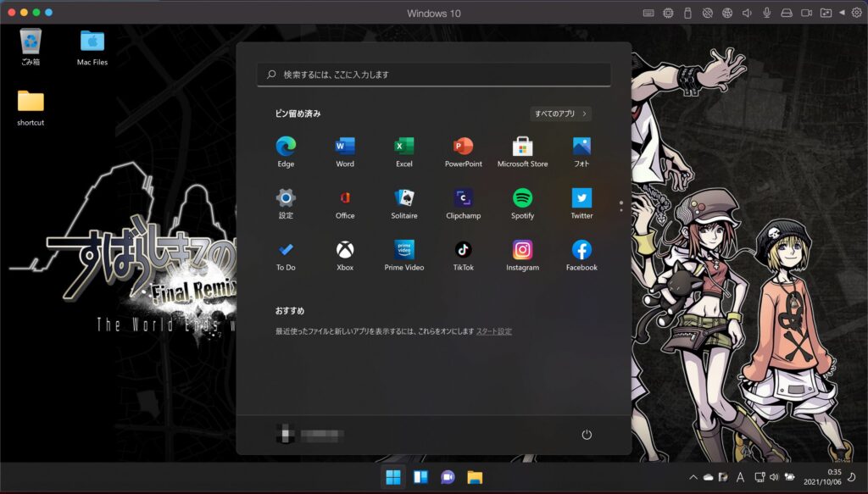Viewport: 868px width, 494px height.
Task: Open File Explorer from the taskbar
Action: point(475,477)
